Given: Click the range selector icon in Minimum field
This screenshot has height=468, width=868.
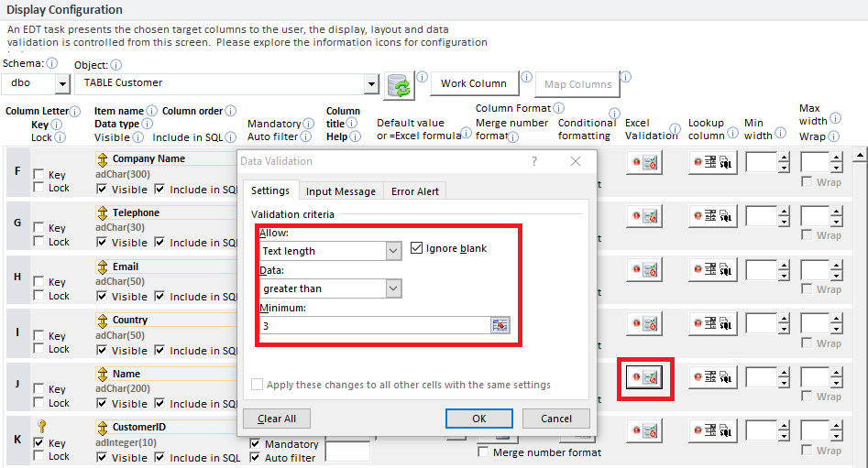Looking at the screenshot, I should point(500,325).
